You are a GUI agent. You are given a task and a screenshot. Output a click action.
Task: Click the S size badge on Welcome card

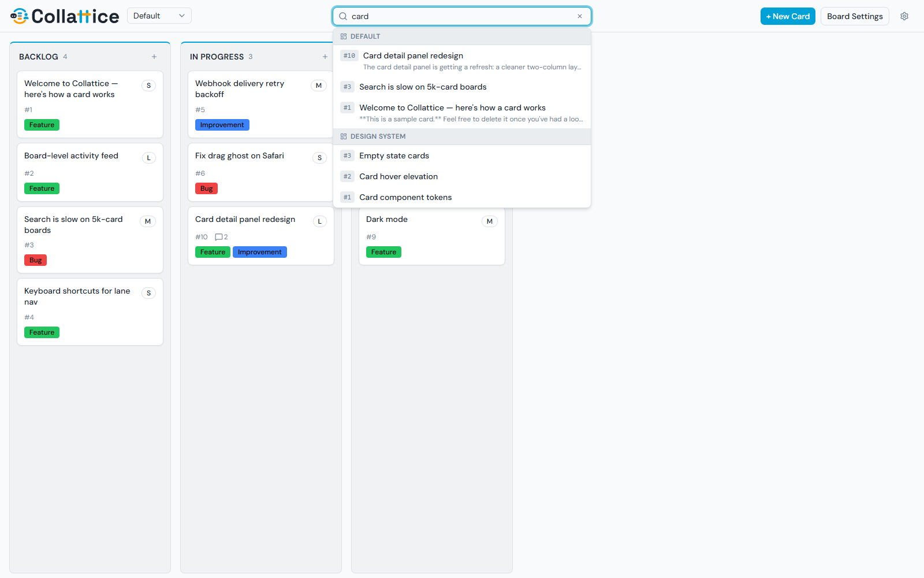148,86
